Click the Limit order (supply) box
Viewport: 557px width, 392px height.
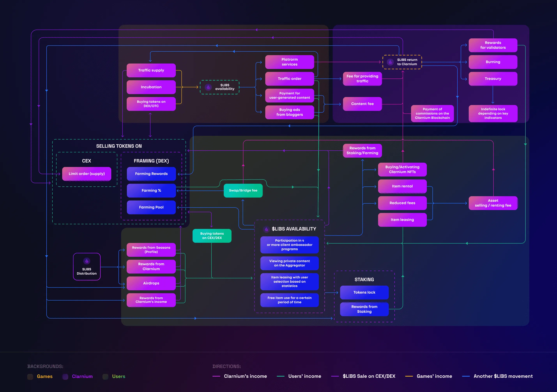tap(87, 174)
